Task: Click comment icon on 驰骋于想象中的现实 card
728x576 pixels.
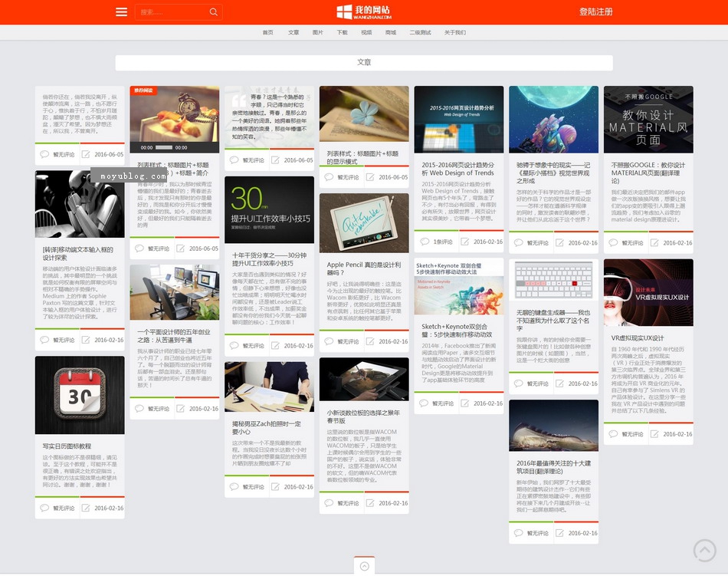Action: pyautogui.click(x=519, y=242)
